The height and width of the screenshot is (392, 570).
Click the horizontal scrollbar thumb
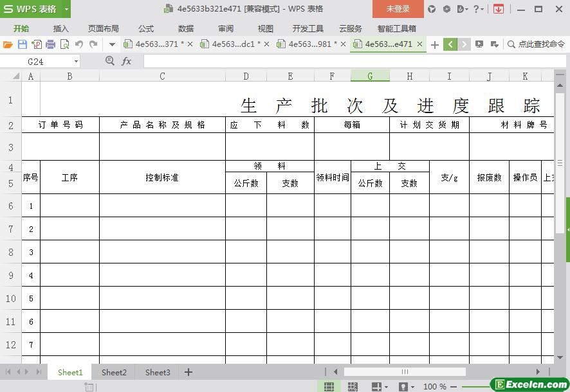pos(405,371)
